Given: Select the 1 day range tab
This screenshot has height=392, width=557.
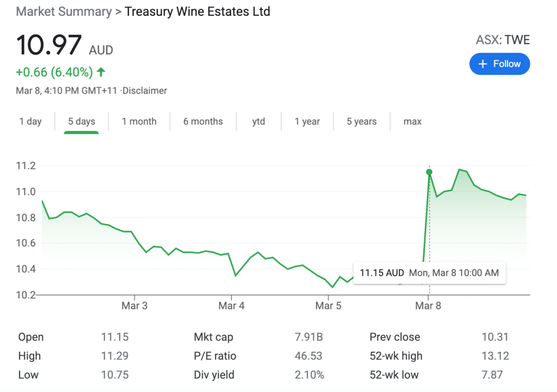Looking at the screenshot, I should (x=30, y=121).
